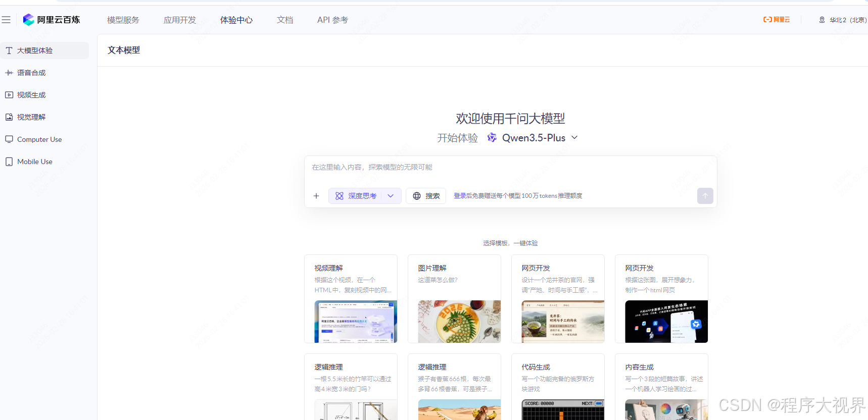Open 网页开发 html网页 template card
868x420 pixels.
[x=661, y=299]
